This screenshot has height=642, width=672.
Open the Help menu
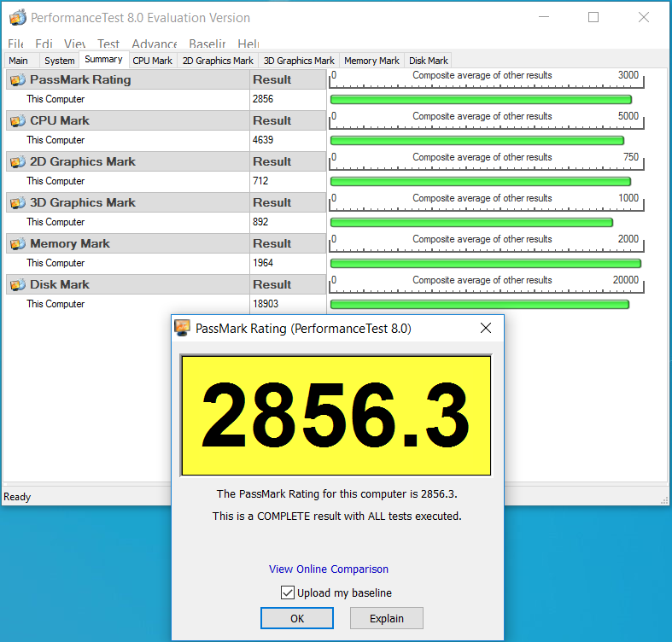(x=248, y=44)
